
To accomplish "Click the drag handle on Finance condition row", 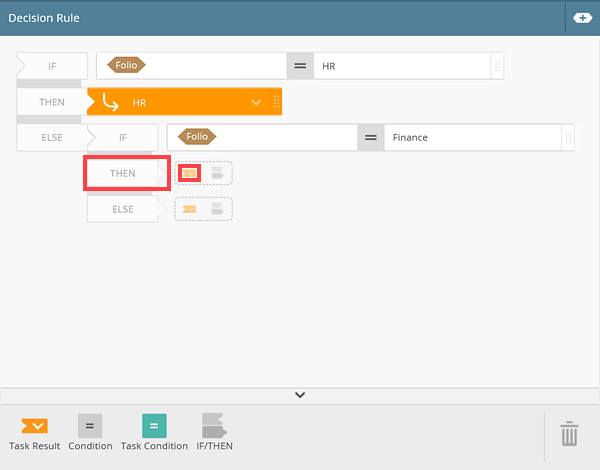I will (x=568, y=137).
